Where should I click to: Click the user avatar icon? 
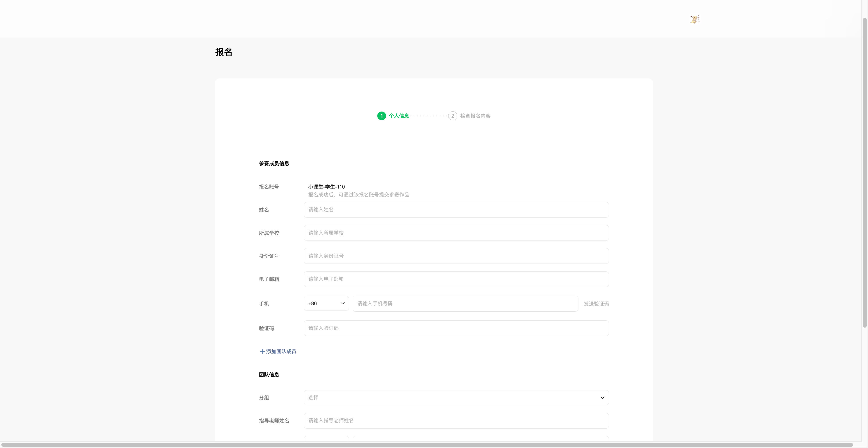click(x=694, y=19)
